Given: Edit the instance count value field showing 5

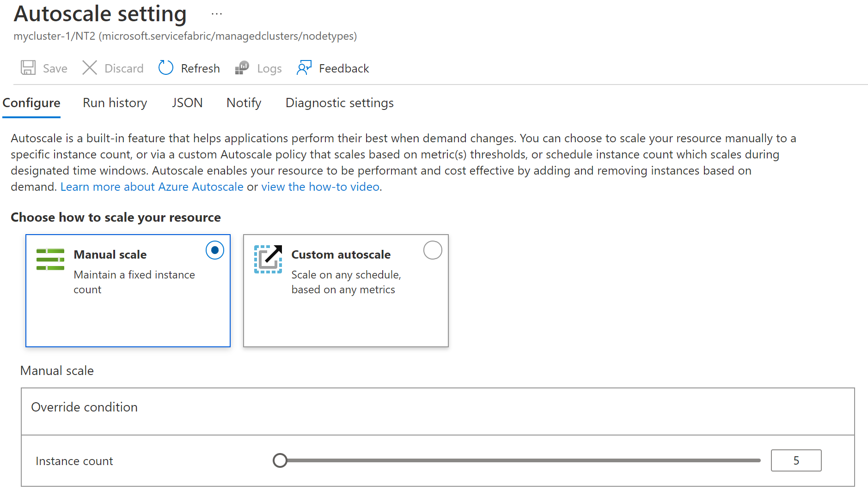Looking at the screenshot, I should tap(796, 460).
